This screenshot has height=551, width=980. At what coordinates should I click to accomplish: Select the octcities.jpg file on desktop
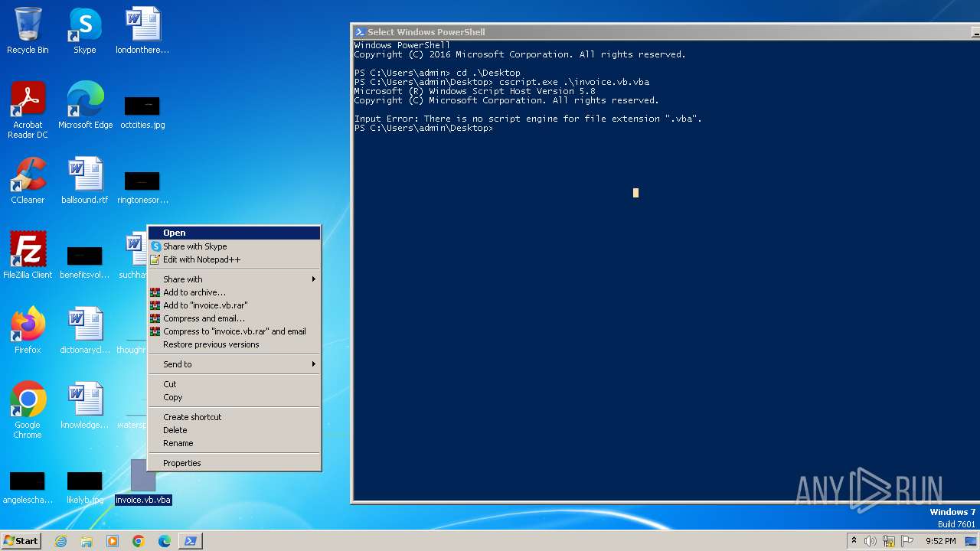click(142, 112)
